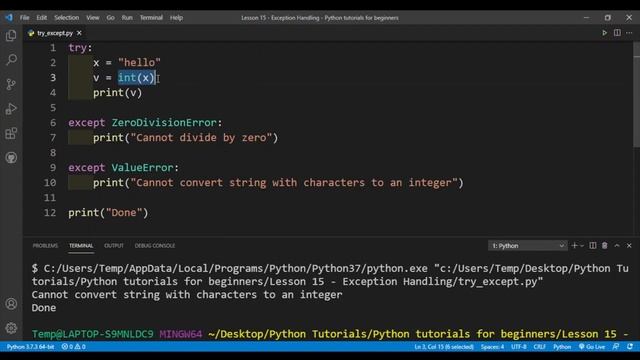Open Run and Debug view
This screenshot has height=360, width=640.
(x=11, y=109)
